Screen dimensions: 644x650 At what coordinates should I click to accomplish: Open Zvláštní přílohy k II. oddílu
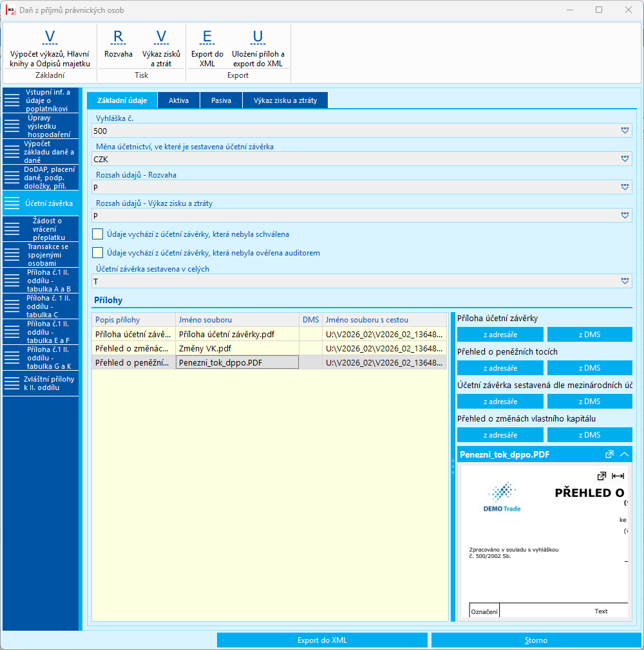point(41,383)
